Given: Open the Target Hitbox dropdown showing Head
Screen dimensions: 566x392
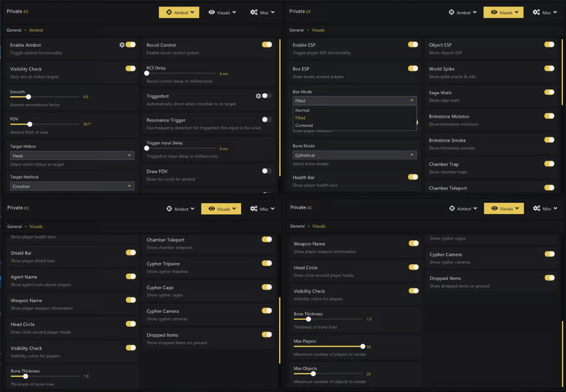Looking at the screenshot, I should click(72, 156).
